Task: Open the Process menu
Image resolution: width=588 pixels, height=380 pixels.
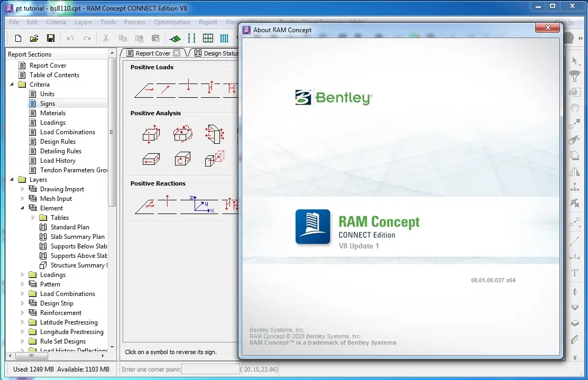Action: pyautogui.click(x=135, y=22)
